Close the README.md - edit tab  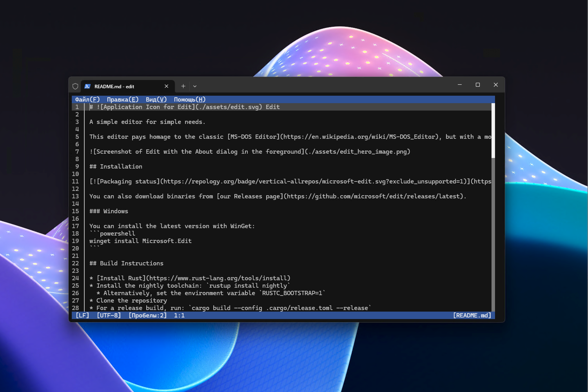(167, 86)
